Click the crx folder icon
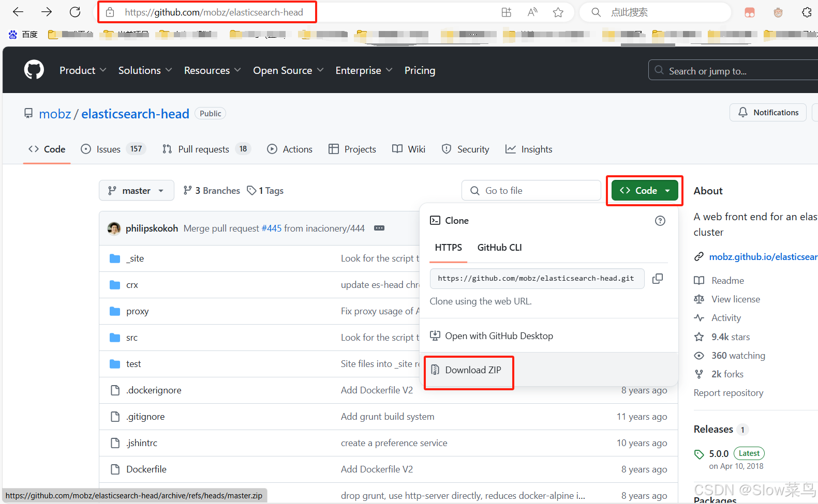Image resolution: width=818 pixels, height=504 pixels. 115,285
